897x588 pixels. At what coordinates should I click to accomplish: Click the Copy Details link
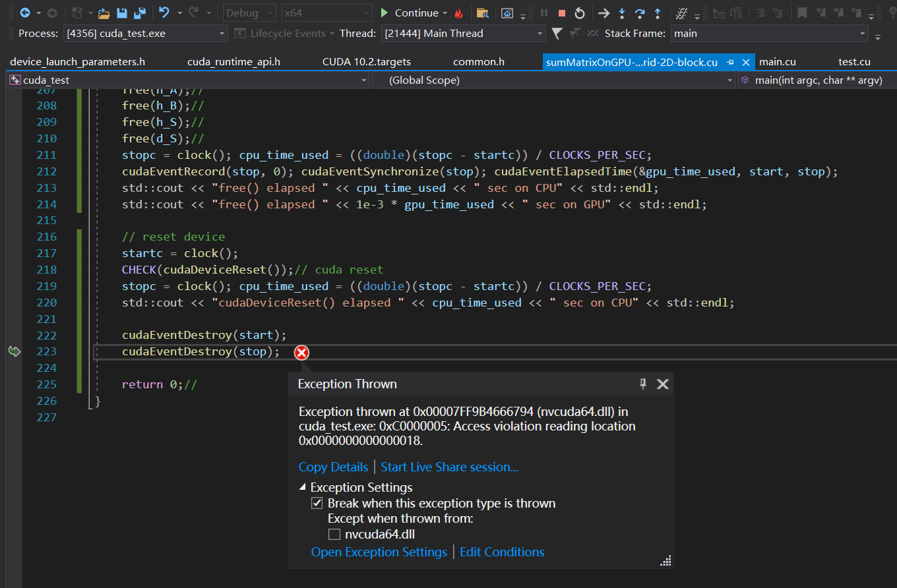[333, 467]
